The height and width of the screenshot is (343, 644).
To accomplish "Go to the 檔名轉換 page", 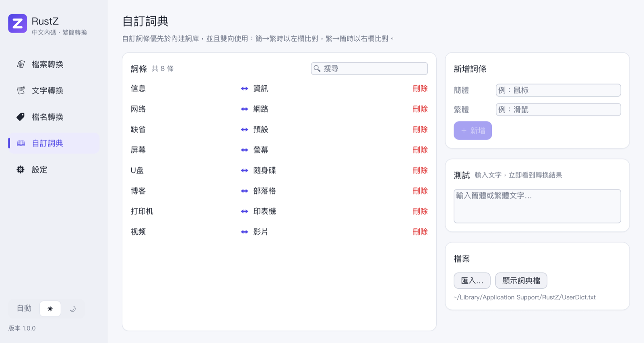I will click(54, 117).
